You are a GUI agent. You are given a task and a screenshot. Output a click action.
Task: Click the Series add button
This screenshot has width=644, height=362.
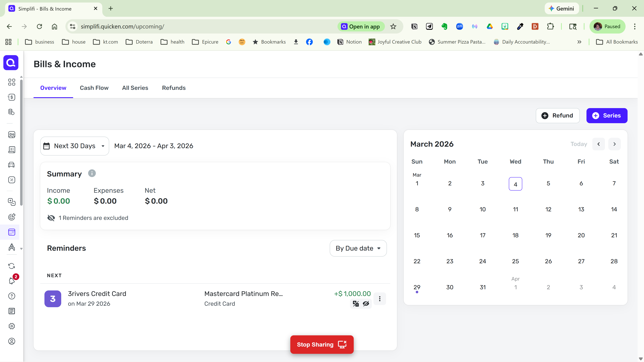pos(606,116)
